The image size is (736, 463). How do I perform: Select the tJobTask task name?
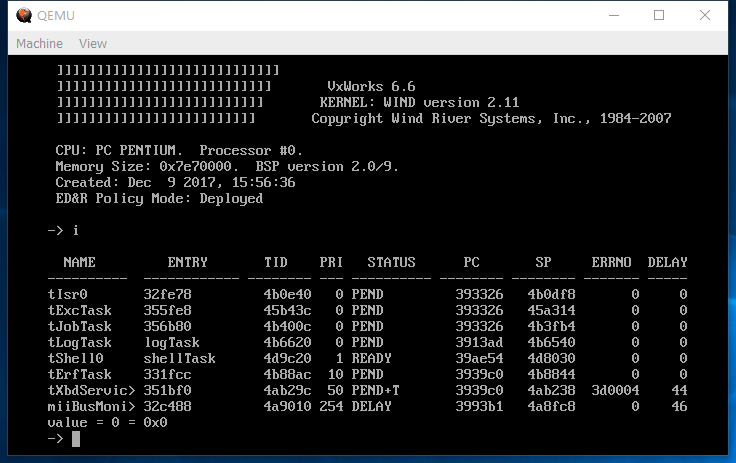point(80,326)
